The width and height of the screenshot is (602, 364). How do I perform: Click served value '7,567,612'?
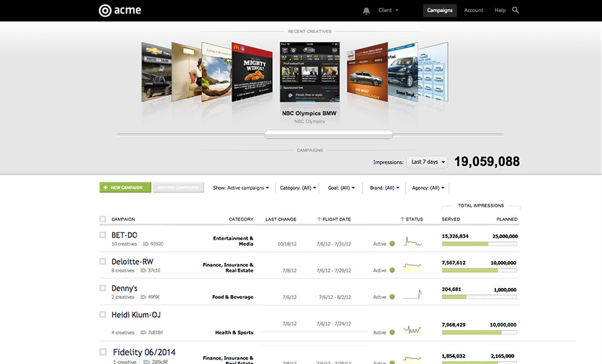[453, 263]
